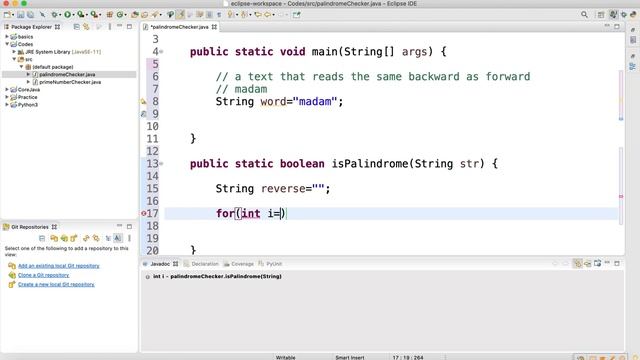This screenshot has width=640, height=360.
Task: Expand the basics project
Action: pyautogui.click(x=7, y=36)
